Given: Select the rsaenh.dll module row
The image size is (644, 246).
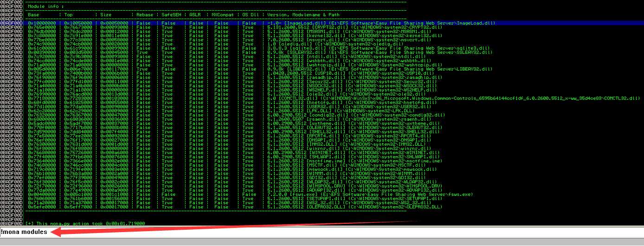Looking at the screenshot, I should coord(322,119).
